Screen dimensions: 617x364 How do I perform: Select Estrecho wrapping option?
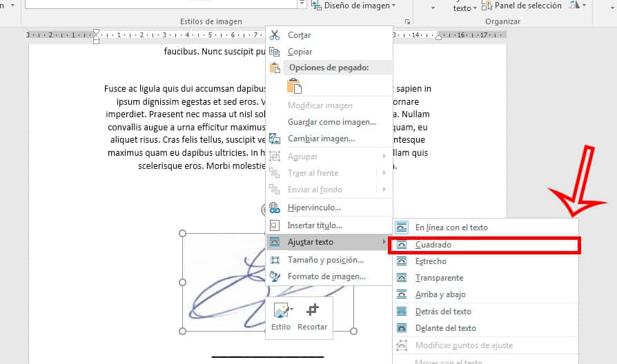(431, 261)
